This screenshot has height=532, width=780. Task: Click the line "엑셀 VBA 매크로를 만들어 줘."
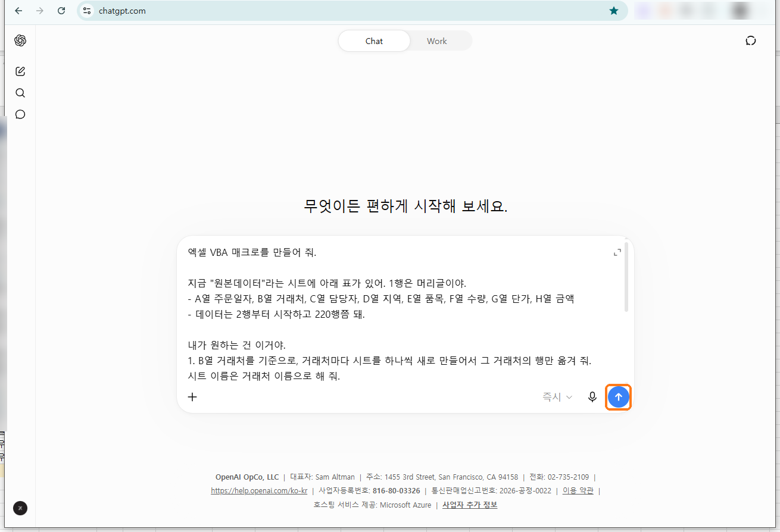252,252
